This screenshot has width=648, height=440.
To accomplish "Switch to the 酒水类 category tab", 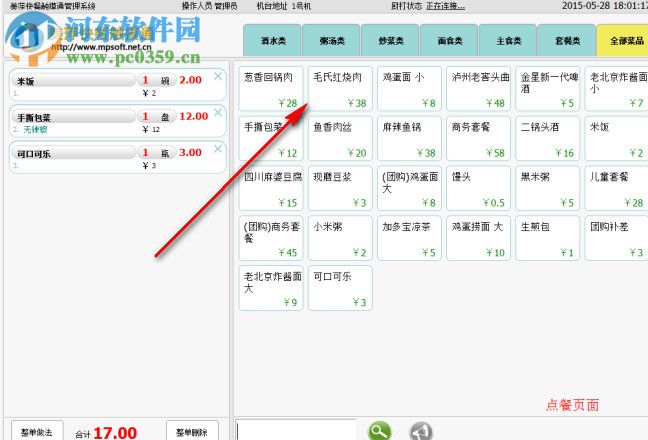I will click(x=272, y=40).
